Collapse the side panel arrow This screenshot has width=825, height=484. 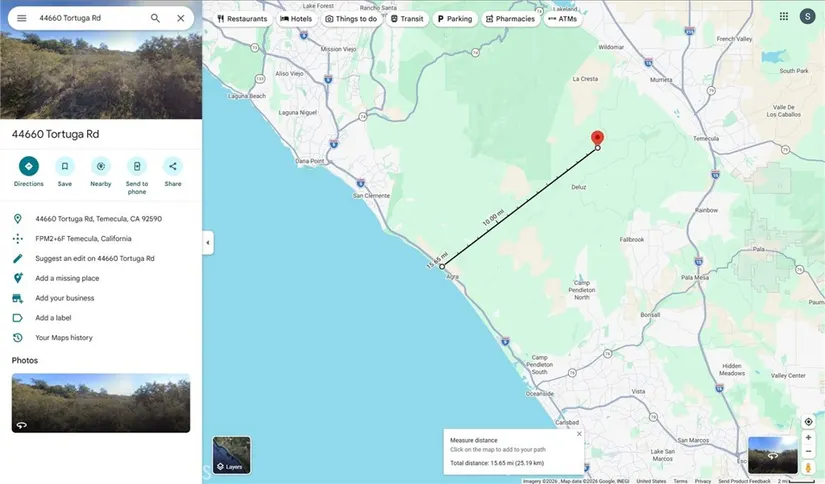click(208, 243)
